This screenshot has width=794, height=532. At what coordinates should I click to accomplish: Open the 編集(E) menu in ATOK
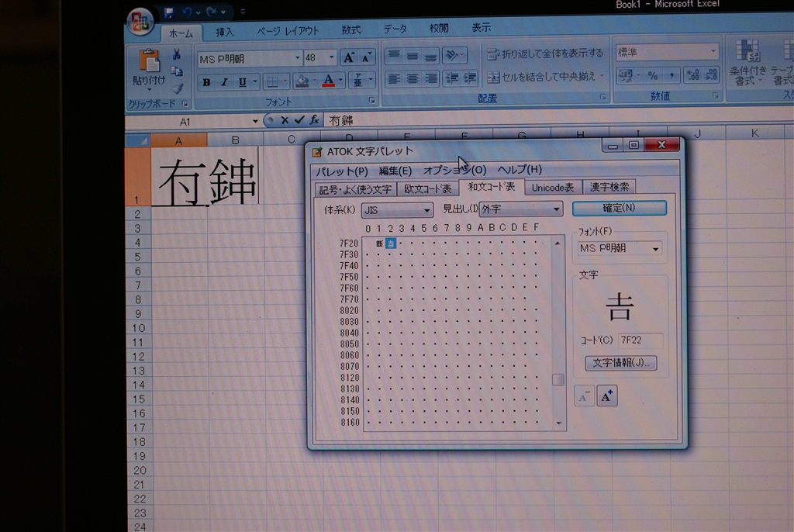point(395,171)
